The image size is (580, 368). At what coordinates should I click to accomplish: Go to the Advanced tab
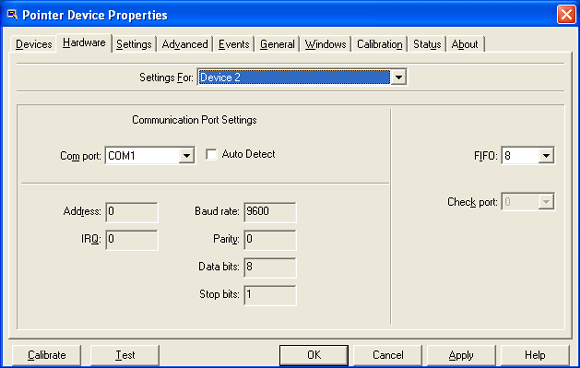point(185,44)
